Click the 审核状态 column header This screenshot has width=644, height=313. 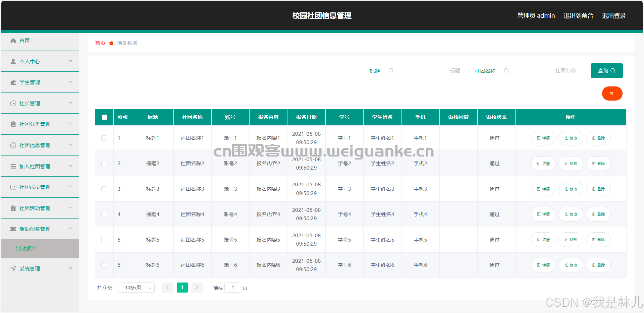[x=496, y=117]
